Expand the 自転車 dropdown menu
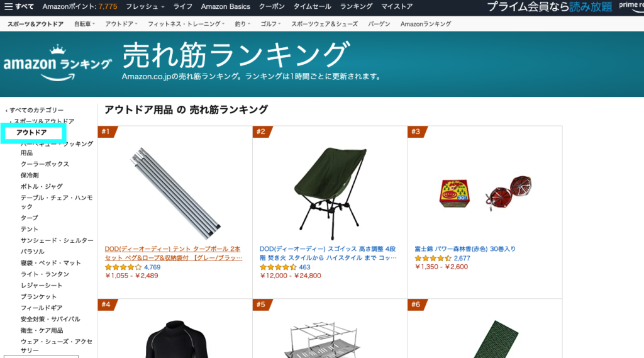This screenshot has height=358, width=644. (x=84, y=24)
